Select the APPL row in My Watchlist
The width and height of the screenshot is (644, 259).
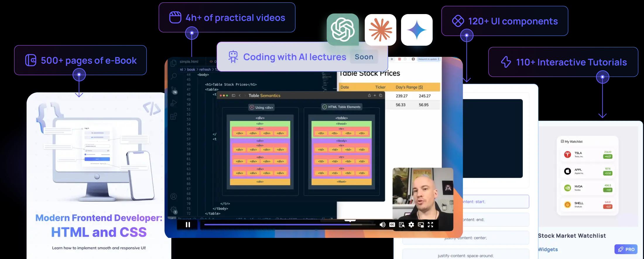pos(588,171)
